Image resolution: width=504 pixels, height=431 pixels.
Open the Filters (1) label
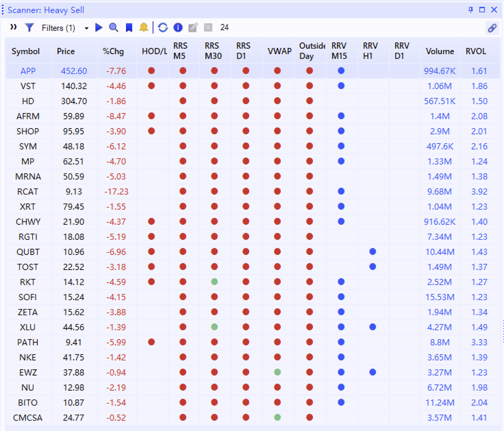pos(58,28)
